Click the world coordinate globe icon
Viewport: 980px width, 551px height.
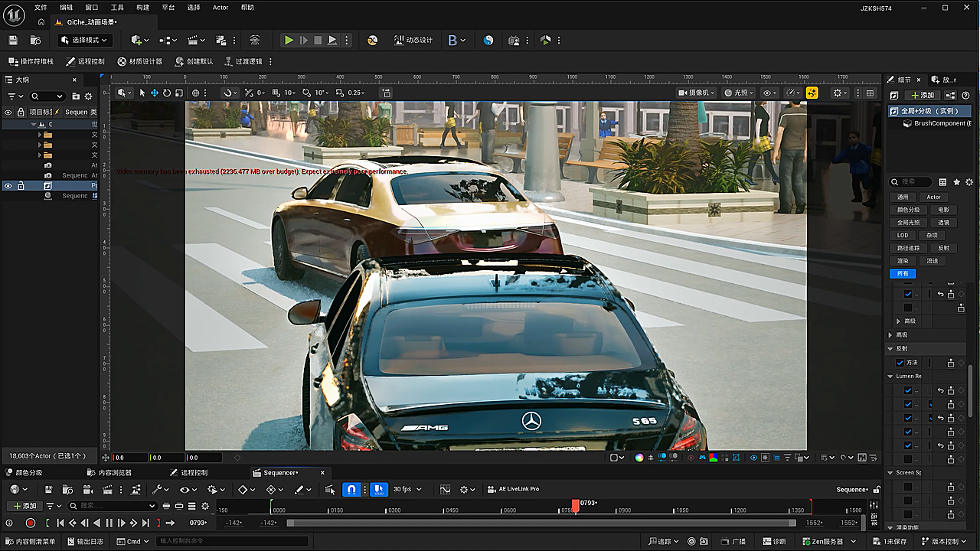click(x=196, y=93)
